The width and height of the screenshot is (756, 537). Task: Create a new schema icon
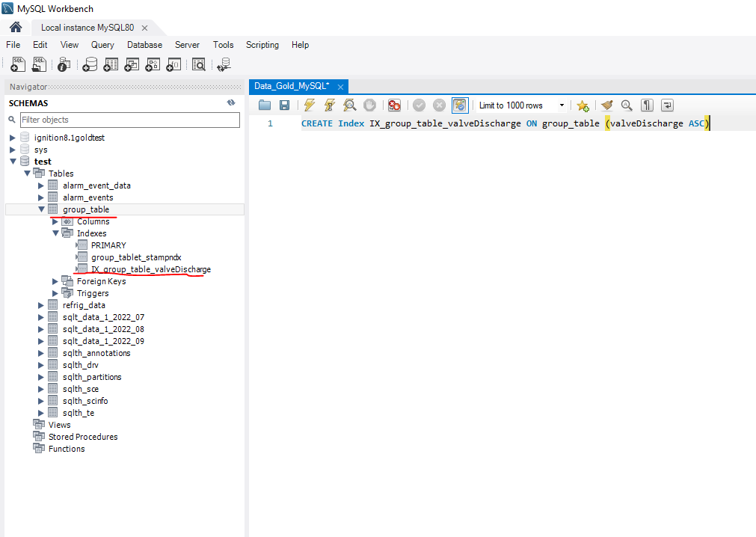pos(90,64)
